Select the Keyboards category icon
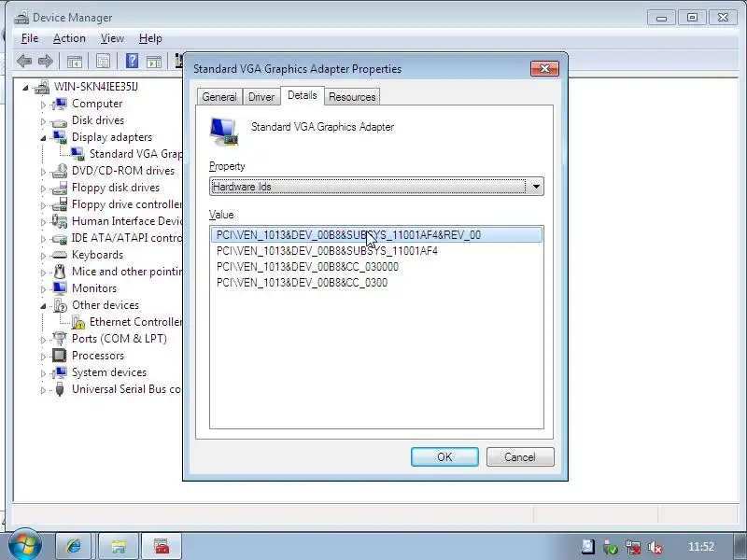The height and width of the screenshot is (560, 747). 60,255
